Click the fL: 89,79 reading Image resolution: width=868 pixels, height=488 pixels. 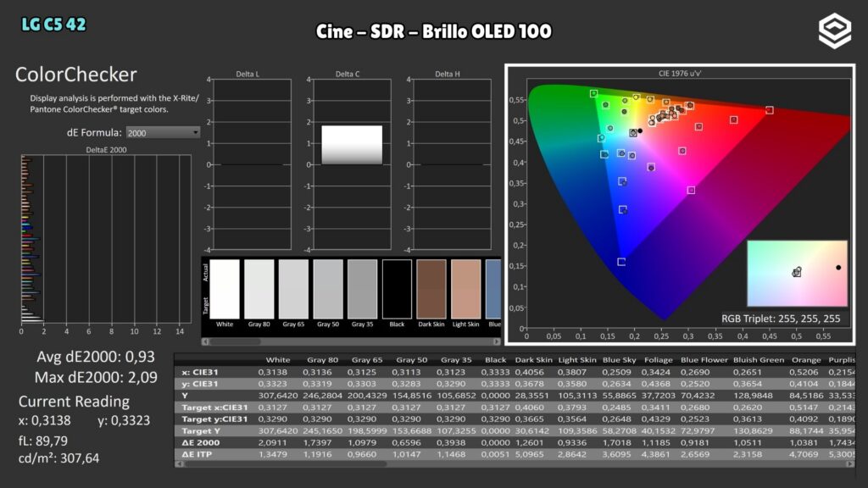(x=43, y=441)
